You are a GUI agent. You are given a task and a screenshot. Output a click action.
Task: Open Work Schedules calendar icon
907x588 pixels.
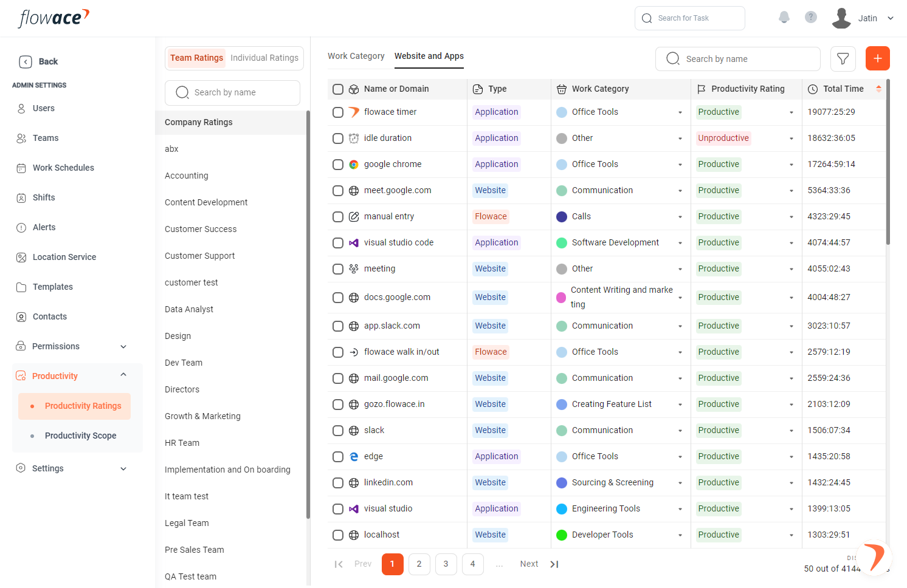click(21, 168)
